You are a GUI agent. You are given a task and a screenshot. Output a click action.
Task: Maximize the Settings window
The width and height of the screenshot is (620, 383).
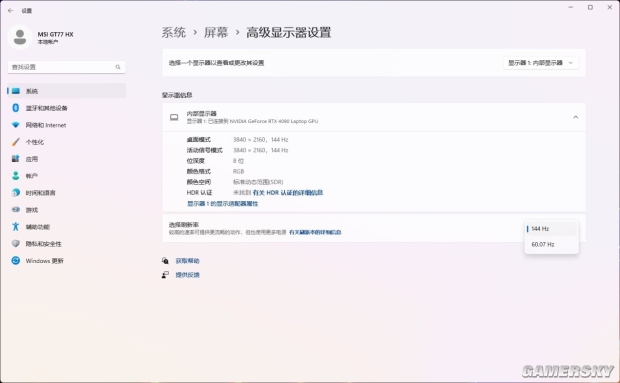[x=590, y=8]
